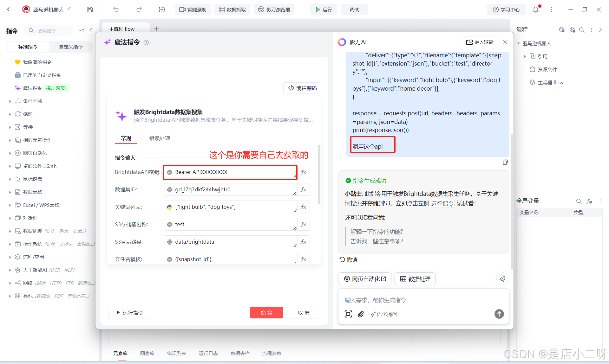Image resolution: width=609 pixels, height=364 pixels.
Task: Click the 编辑源码 button
Action: pyautogui.click(x=302, y=88)
